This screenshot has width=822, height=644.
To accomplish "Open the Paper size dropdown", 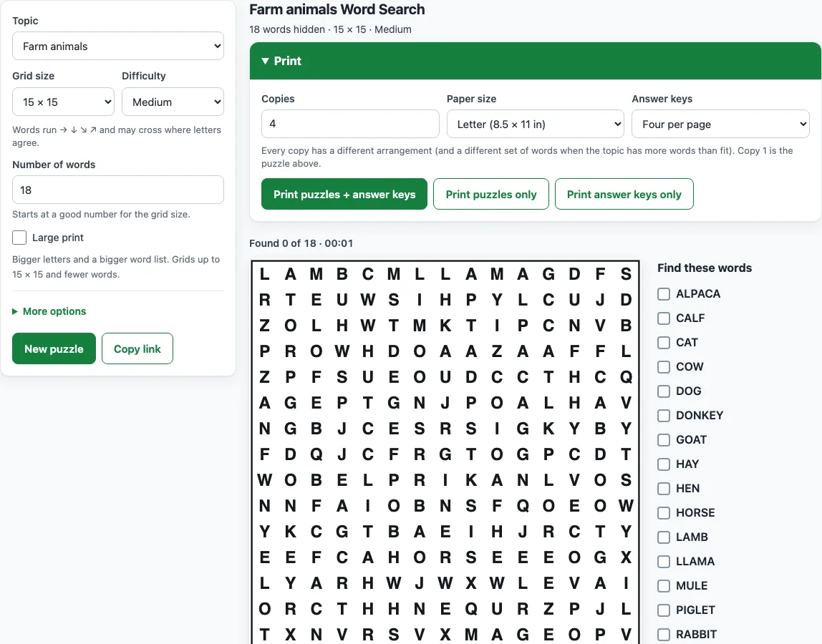I will 536,124.
